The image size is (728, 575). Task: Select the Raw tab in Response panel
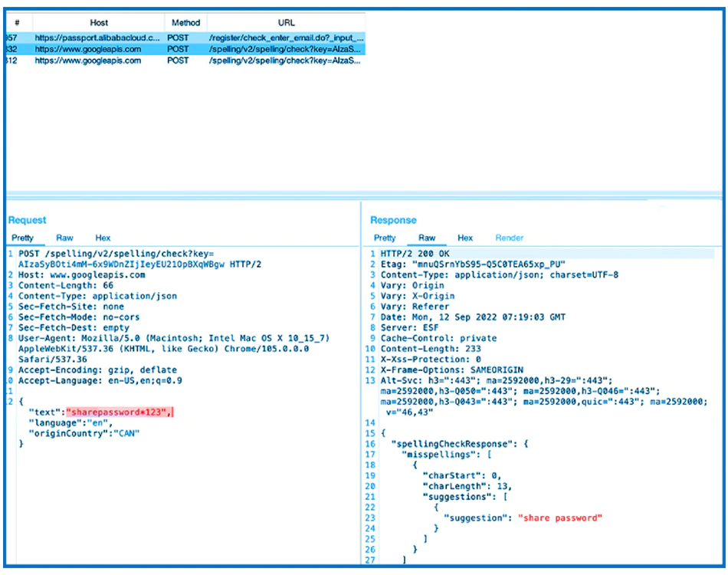427,238
